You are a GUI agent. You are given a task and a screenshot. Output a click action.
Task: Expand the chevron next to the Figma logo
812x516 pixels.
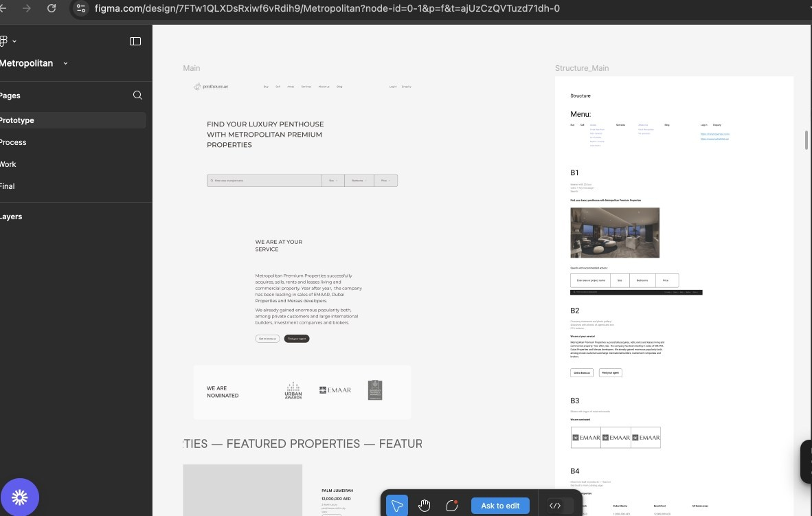point(14,41)
